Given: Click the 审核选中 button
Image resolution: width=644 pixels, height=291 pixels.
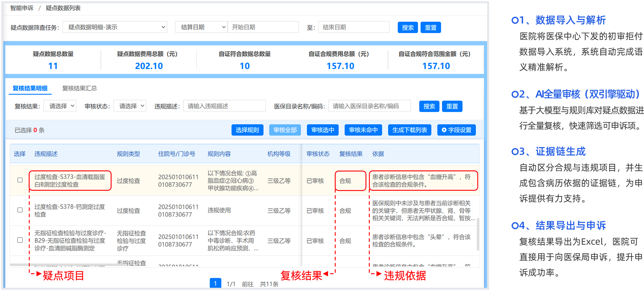Looking at the screenshot, I should 323,130.
